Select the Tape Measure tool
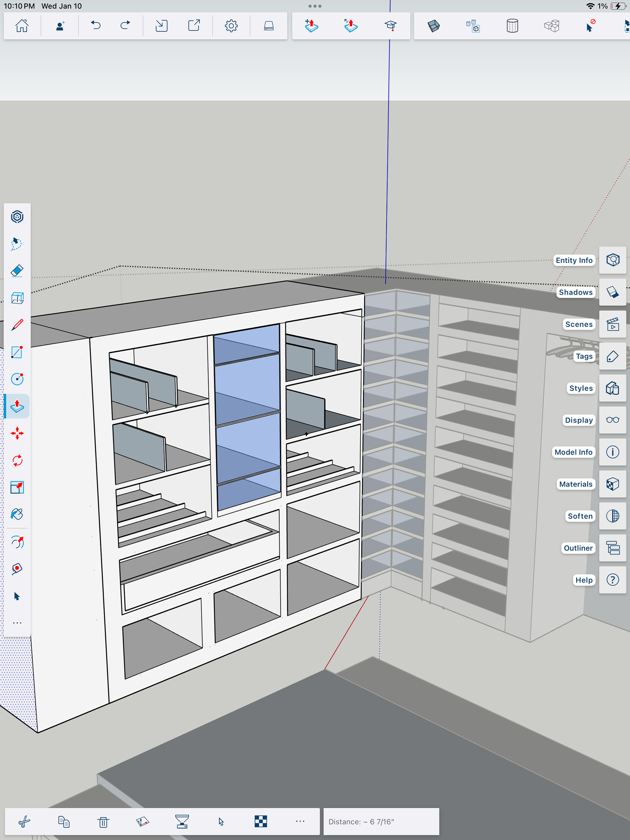The height and width of the screenshot is (840, 630). (x=17, y=568)
